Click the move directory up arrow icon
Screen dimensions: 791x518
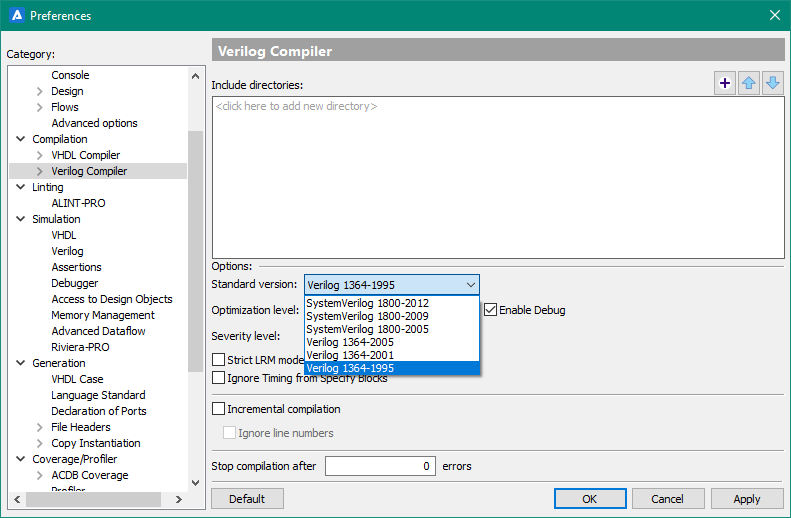(x=749, y=84)
